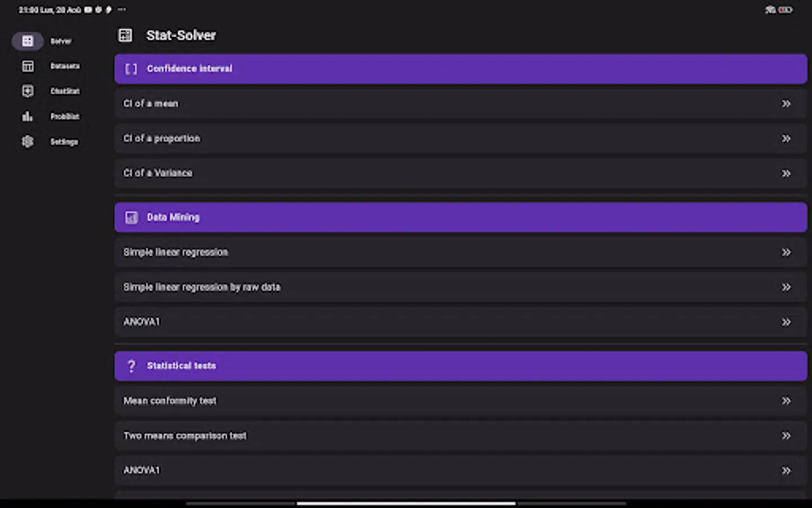This screenshot has width=812, height=508.
Task: Click the brackets icon beside Confidence interval
Action: tap(131, 69)
